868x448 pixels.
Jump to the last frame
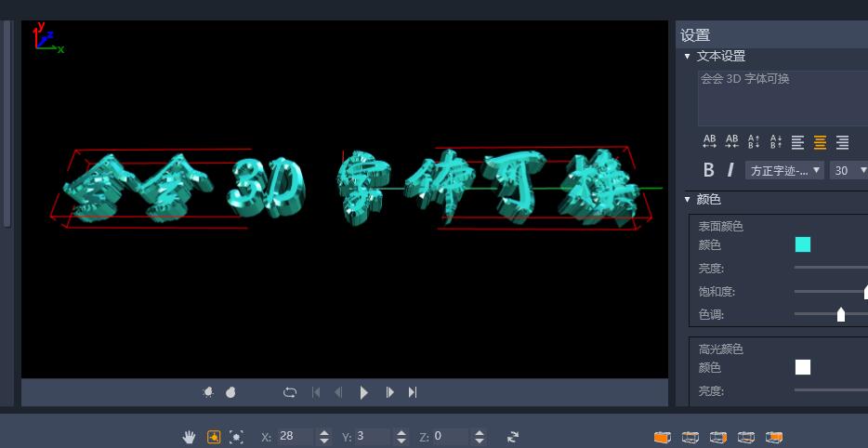413,392
